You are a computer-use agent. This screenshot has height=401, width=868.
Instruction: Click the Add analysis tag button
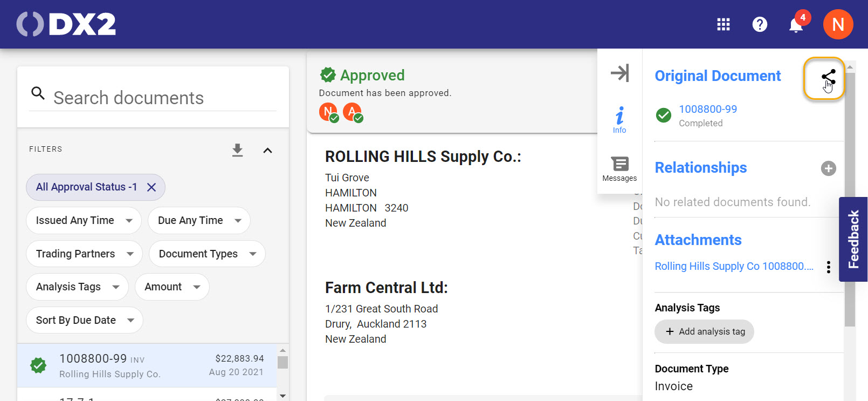coord(704,331)
